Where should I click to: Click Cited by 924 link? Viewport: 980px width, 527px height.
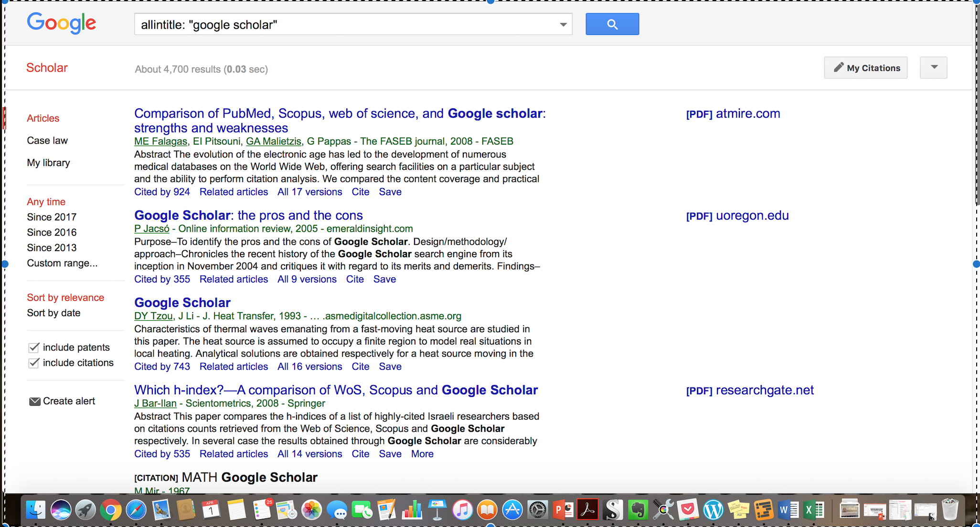click(x=162, y=192)
